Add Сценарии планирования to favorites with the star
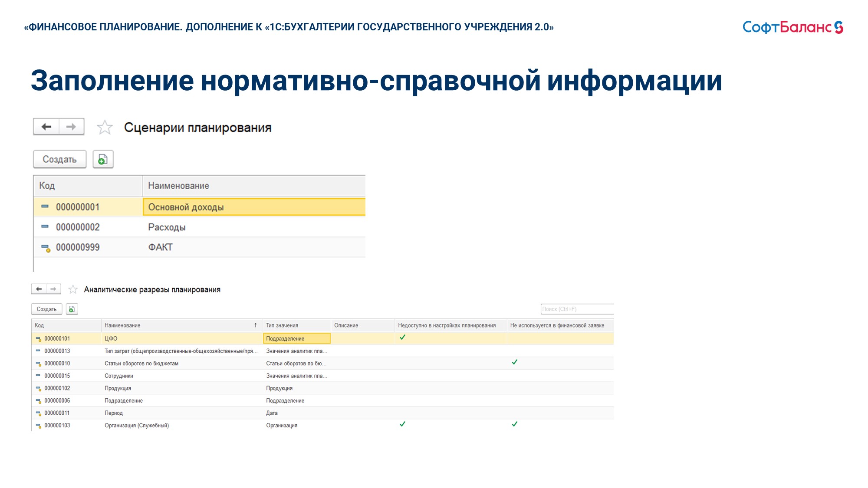 105,128
